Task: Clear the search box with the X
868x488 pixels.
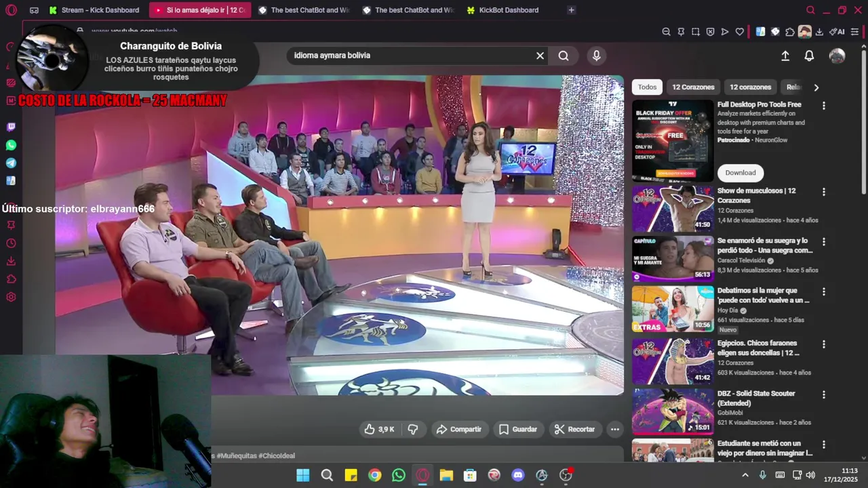Action: [540, 56]
